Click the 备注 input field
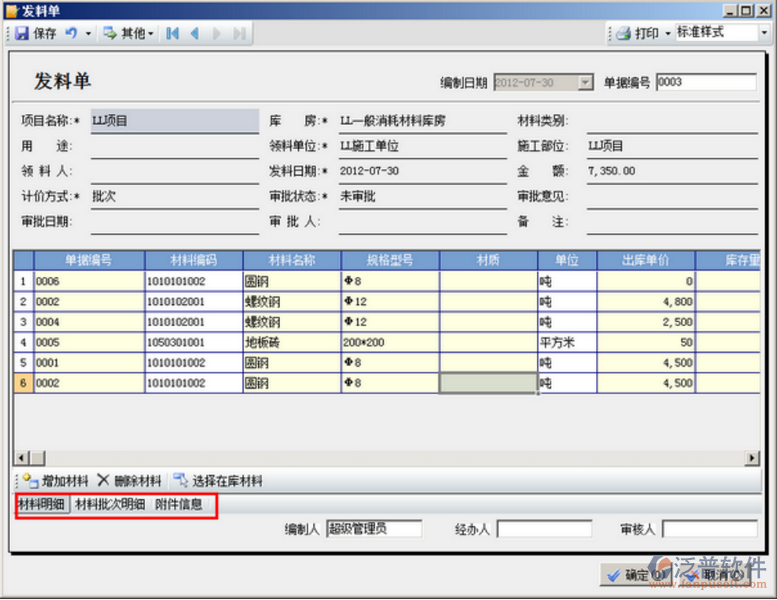 click(x=672, y=222)
